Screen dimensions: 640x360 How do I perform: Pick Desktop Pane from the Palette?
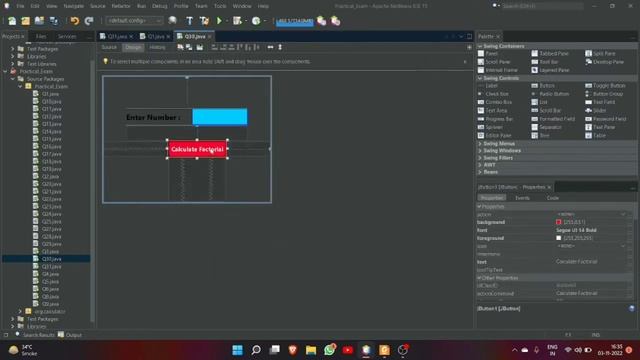pyautogui.click(x=604, y=62)
